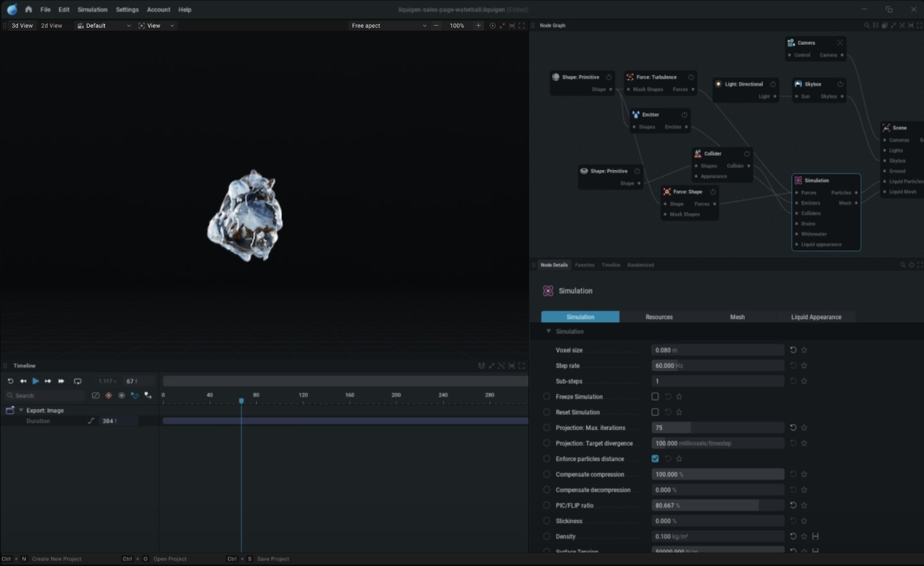Screen dimensions: 924x566
Task: Reset Voxel size to default
Action: click(x=793, y=350)
